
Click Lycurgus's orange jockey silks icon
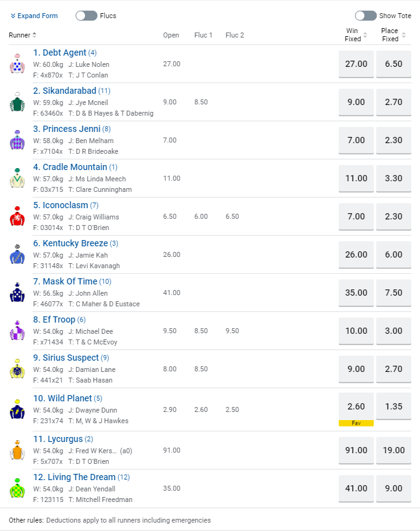tap(17, 450)
